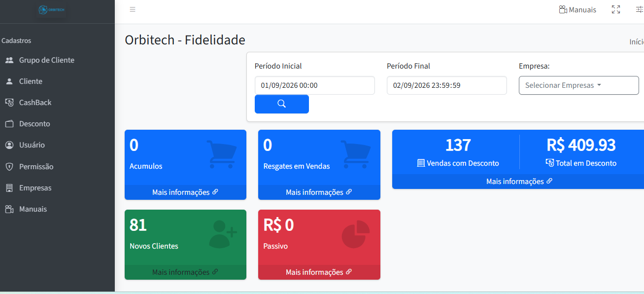644x294 pixels.
Task: Click the Manuais camera icon in sidebar
Action: [9, 209]
